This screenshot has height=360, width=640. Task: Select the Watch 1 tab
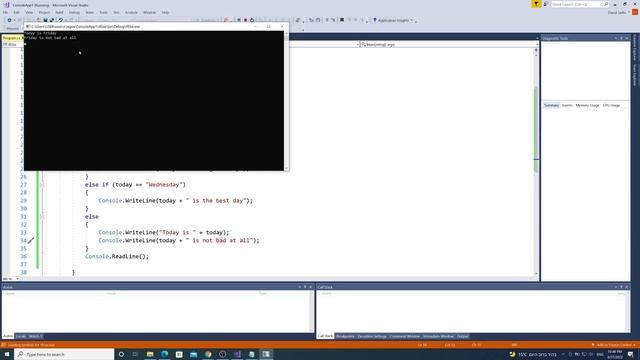(x=36, y=336)
